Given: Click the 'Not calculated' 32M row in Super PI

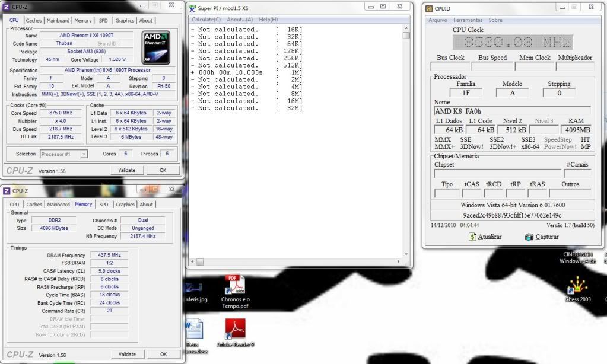Looking at the screenshot, I should point(247,108).
